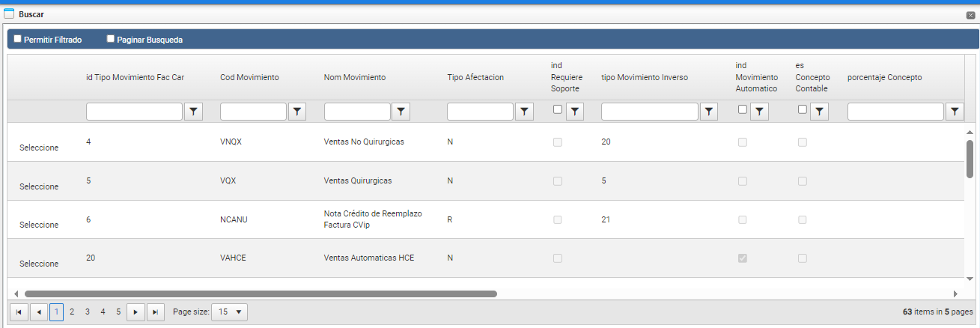Open filter icon for Cod Movimiento column

point(297,112)
